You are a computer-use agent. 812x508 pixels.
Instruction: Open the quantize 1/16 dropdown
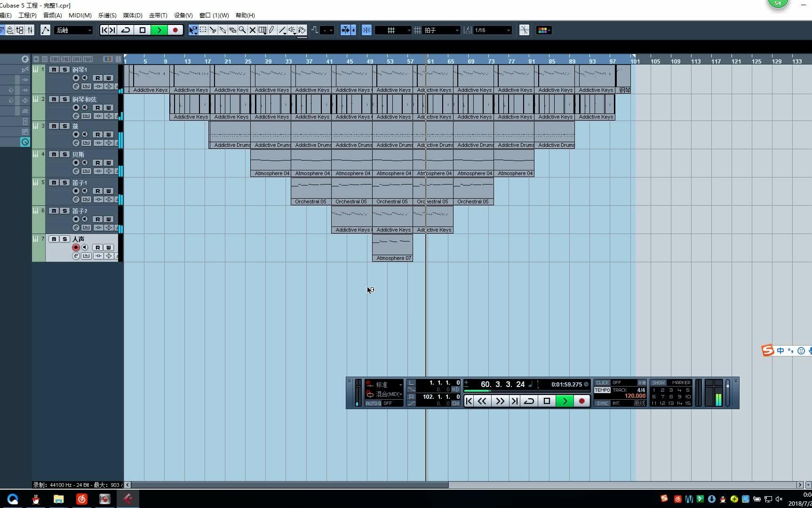tap(492, 30)
